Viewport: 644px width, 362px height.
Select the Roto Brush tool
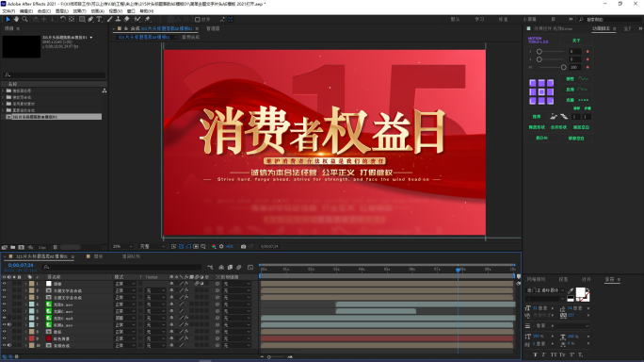point(137,20)
